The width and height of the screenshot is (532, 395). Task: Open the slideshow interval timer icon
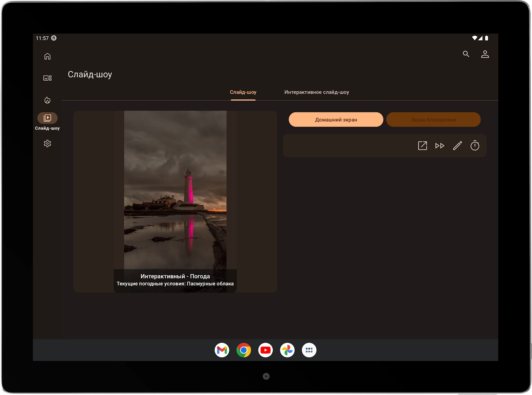475,146
